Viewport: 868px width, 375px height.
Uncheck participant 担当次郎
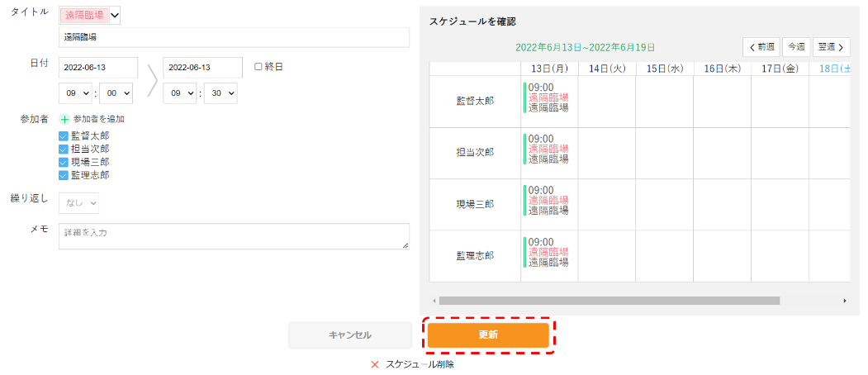point(63,149)
